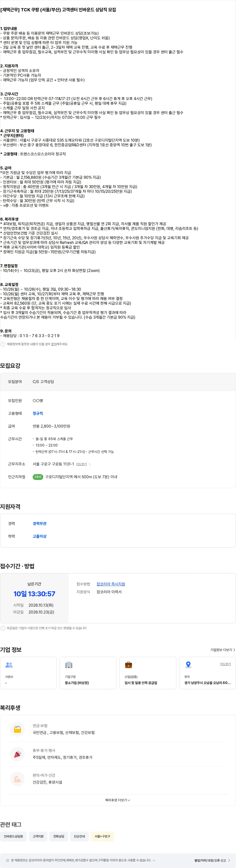The height and width of the screenshot is (868, 236).
Task: Click the 임시 및 일용 인력 공급업 text
Action: [141, 683]
